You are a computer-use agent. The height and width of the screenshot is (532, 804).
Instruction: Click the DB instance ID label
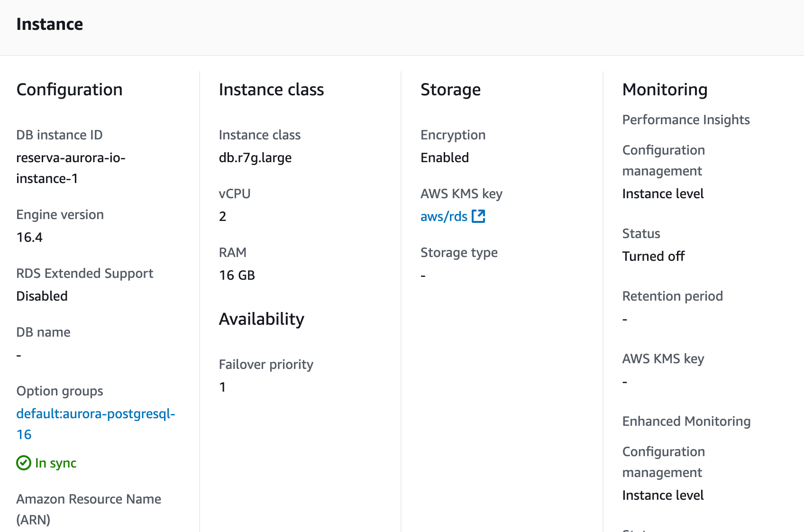[59, 135]
